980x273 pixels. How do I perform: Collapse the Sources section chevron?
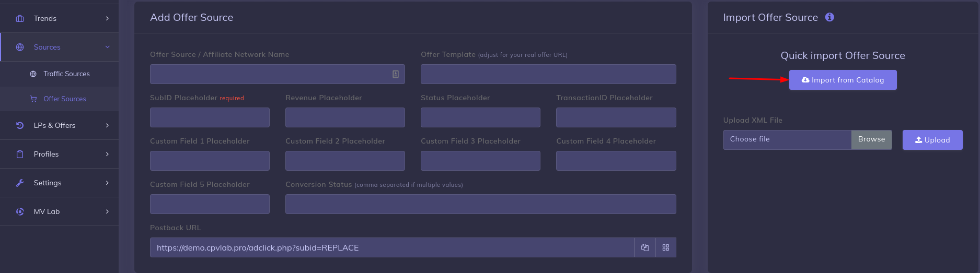107,47
